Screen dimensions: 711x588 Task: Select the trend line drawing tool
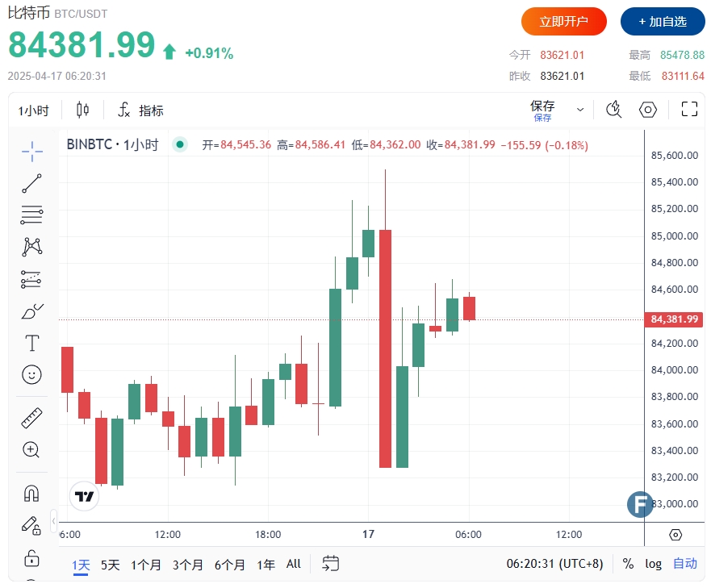31,184
